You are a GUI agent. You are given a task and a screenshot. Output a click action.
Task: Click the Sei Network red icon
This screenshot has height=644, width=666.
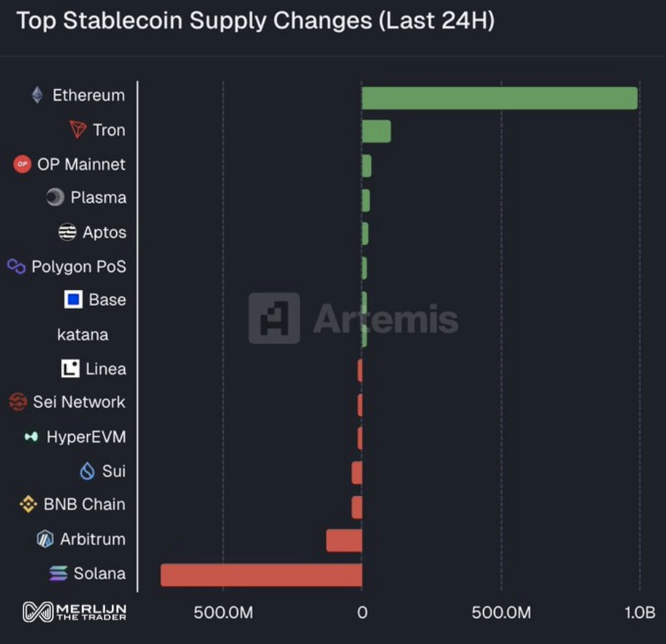pos(18,402)
